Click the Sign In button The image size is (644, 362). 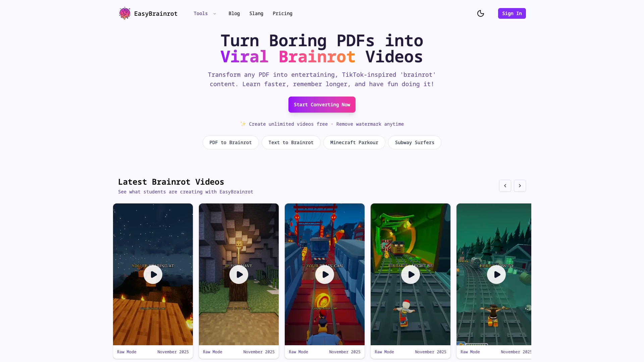pyautogui.click(x=512, y=13)
